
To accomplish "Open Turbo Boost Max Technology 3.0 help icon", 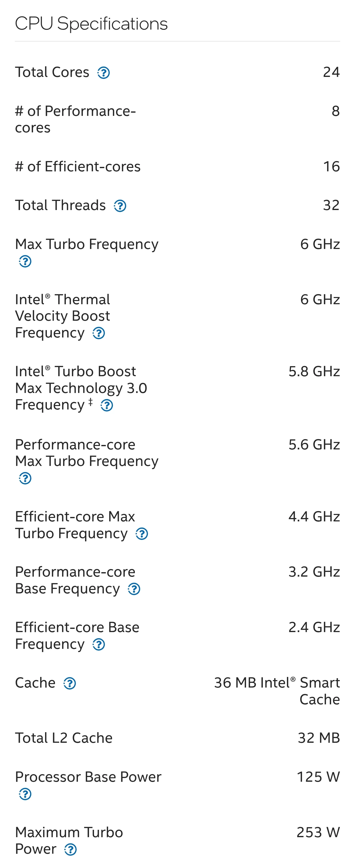I will (107, 405).
